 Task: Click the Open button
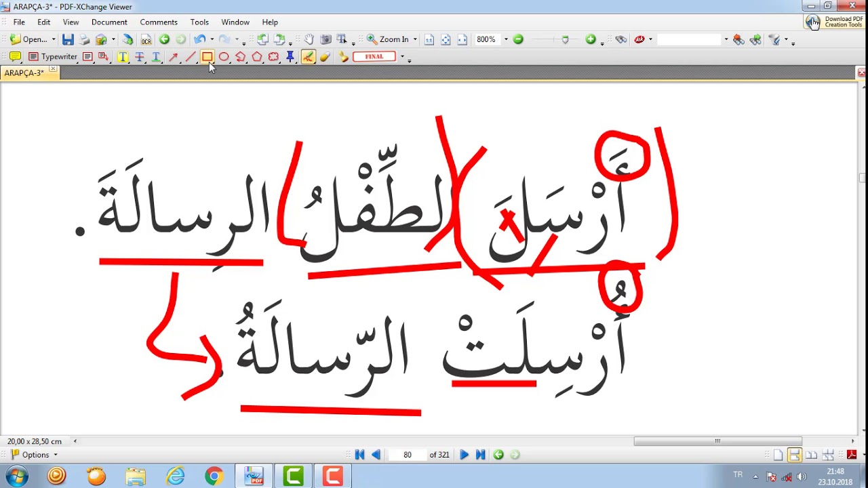[x=29, y=39]
